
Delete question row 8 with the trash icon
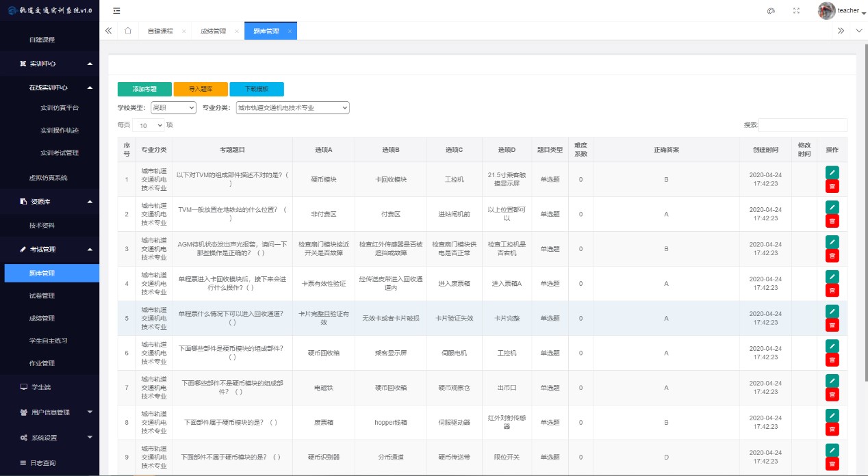pos(832,429)
